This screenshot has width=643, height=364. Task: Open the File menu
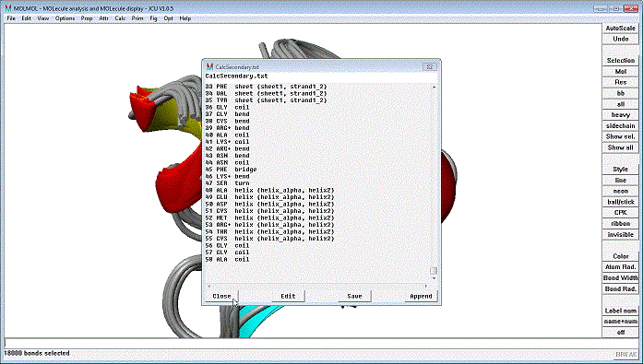(11, 18)
